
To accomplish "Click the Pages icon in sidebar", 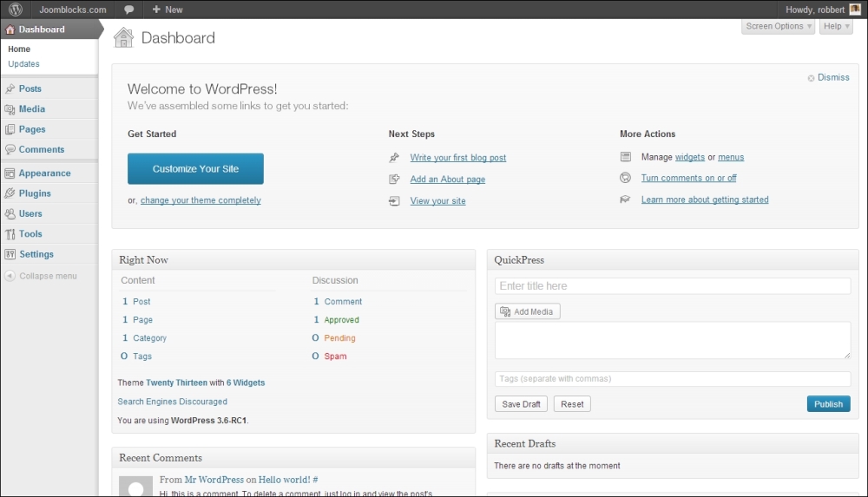I will click(x=10, y=129).
